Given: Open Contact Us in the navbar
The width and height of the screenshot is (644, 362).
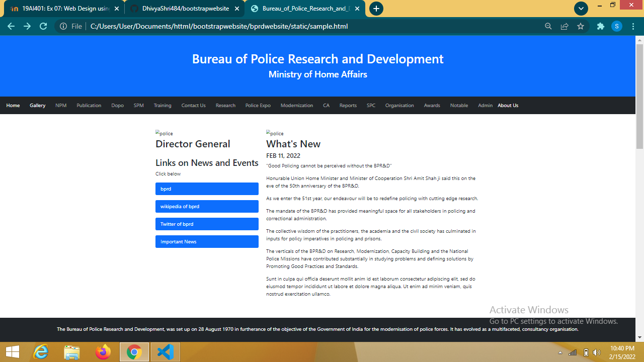Looking at the screenshot, I should click(194, 106).
